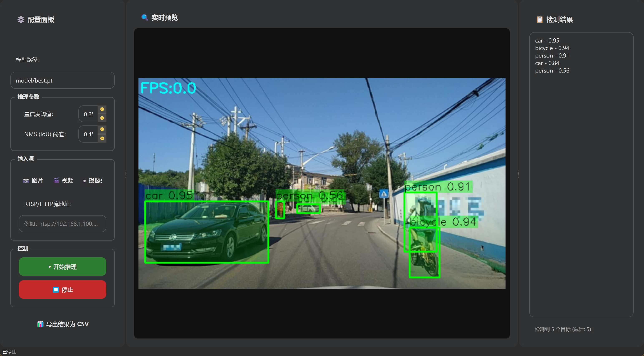The image size is (644, 356).
Task: Export results via 导出结果为 CSV
Action: pos(63,324)
